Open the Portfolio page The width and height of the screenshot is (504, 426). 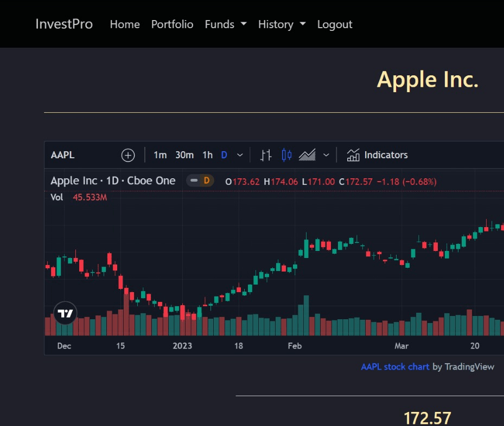173,24
